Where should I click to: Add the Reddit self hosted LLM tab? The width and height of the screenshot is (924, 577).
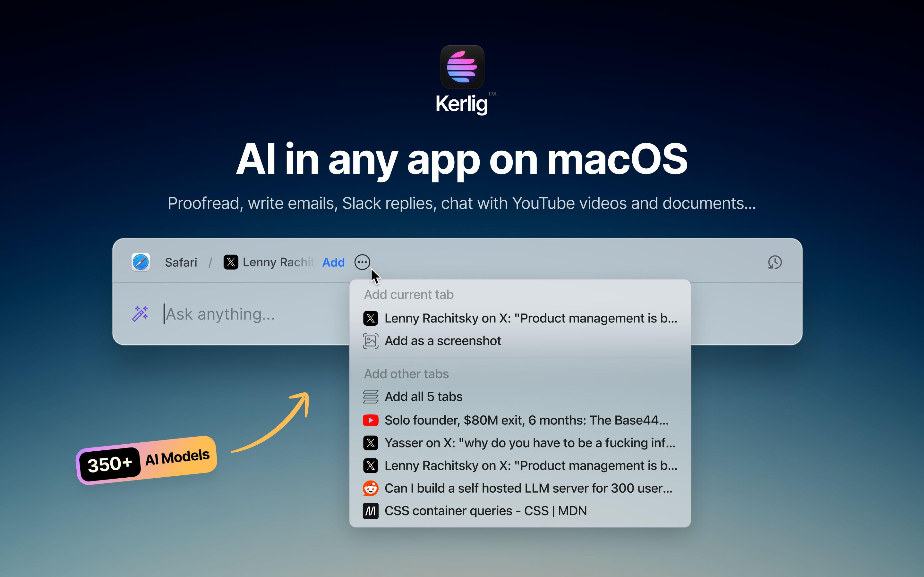tap(528, 488)
